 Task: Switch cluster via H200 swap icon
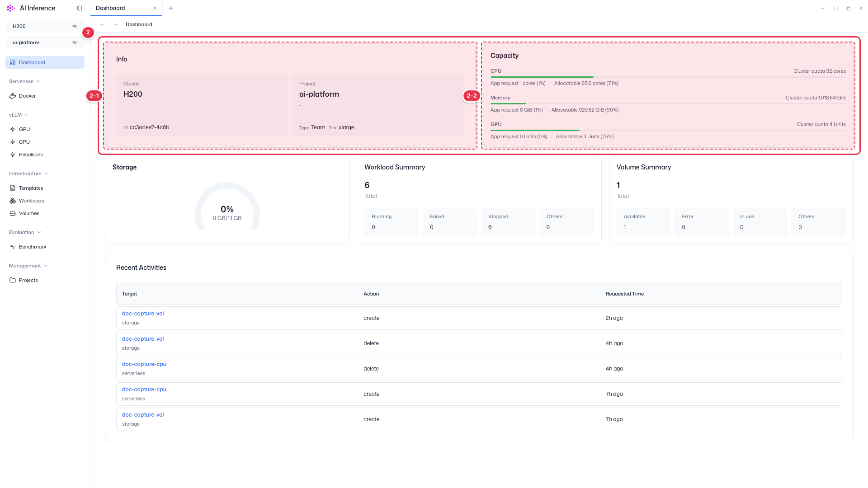click(x=75, y=26)
